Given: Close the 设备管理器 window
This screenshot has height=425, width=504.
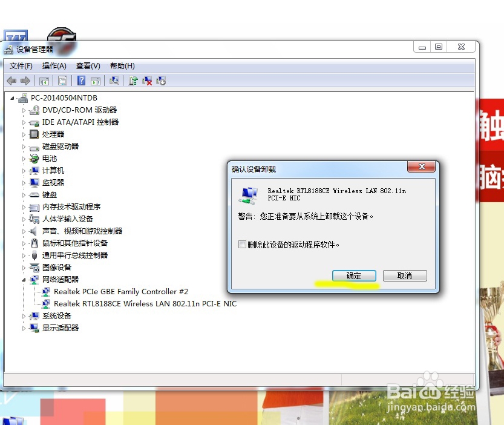Looking at the screenshot, I should (461, 47).
